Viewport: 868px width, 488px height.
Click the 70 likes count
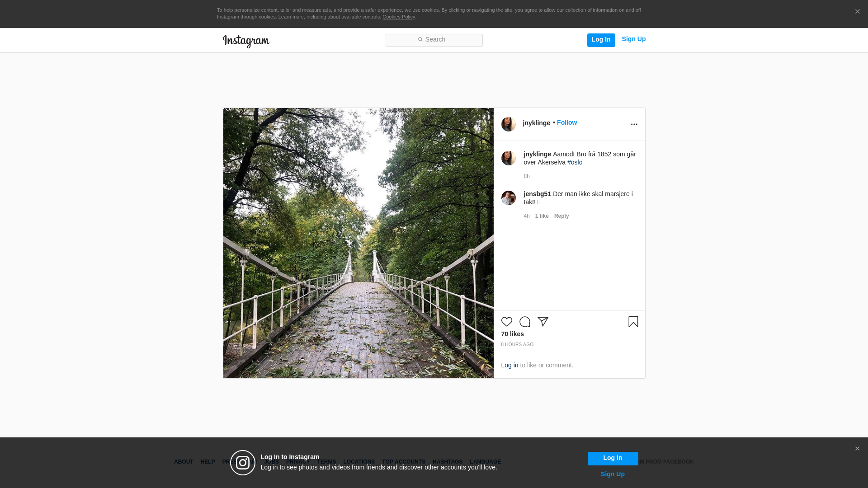[513, 334]
